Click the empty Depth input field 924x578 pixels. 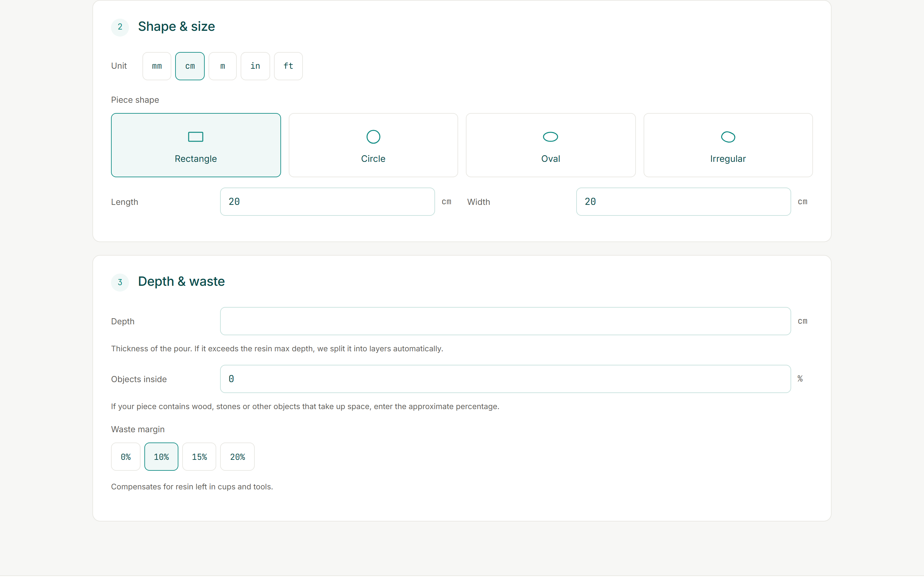(505, 321)
